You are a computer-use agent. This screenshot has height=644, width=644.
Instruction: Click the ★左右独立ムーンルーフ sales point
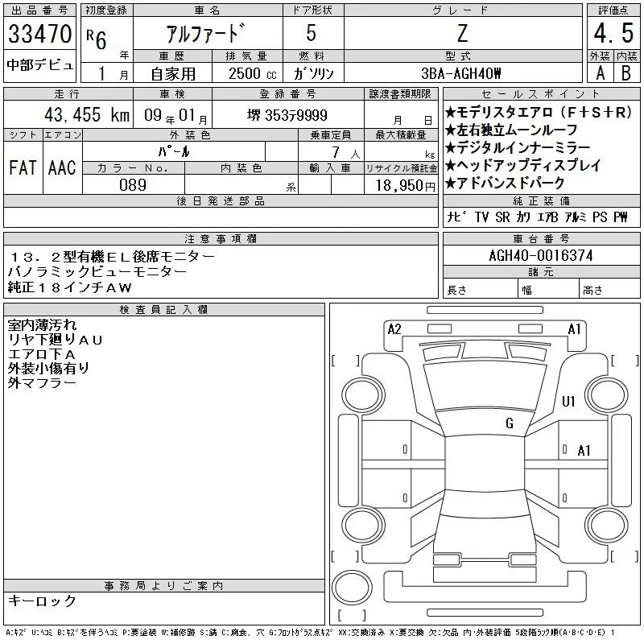coord(511,130)
